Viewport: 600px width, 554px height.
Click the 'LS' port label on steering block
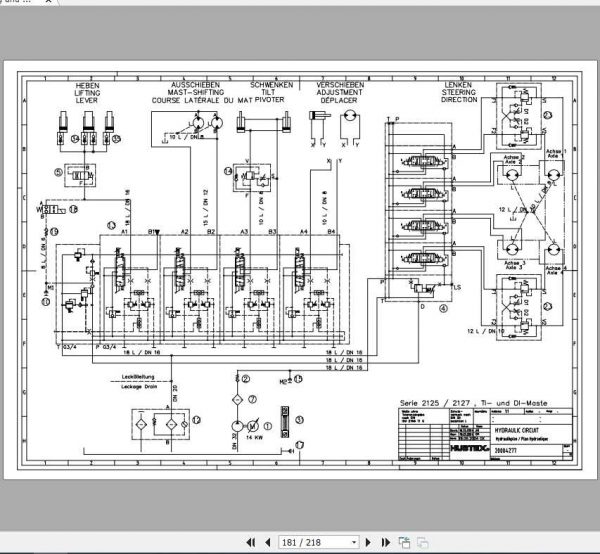click(457, 287)
